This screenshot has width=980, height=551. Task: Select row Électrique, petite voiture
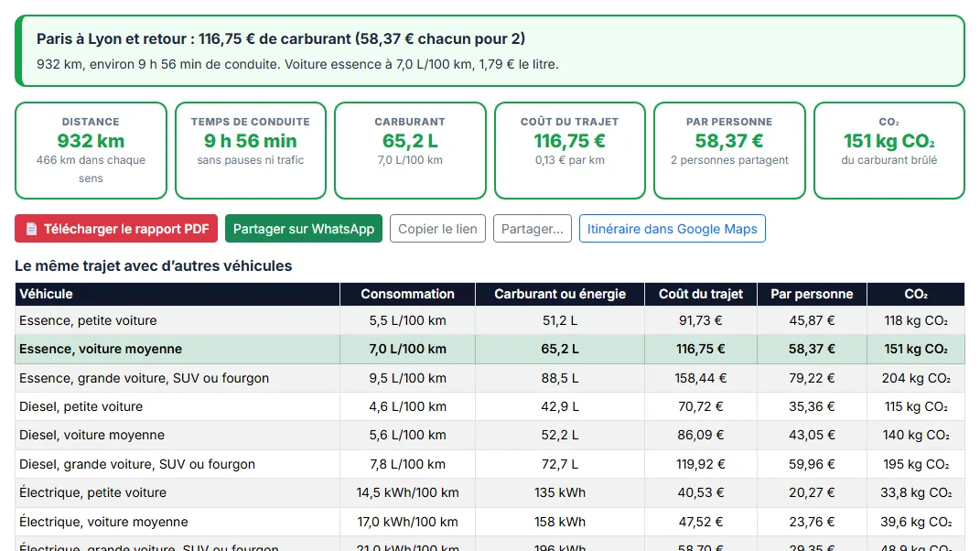[490, 492]
